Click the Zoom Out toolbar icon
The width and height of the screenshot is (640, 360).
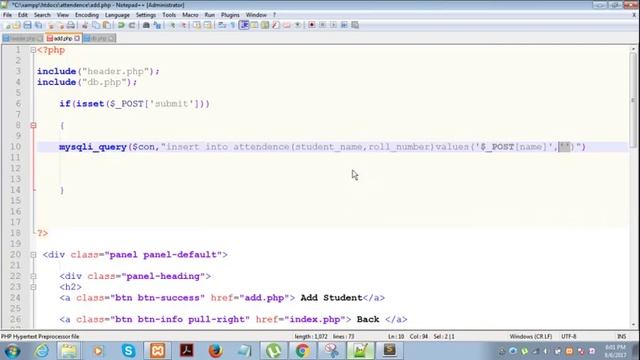[183, 25]
